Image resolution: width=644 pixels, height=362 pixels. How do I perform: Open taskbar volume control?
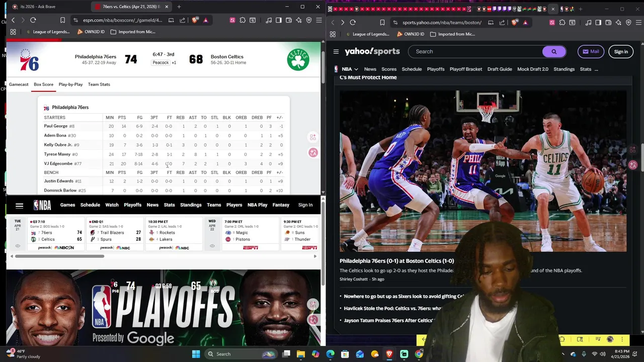(604, 354)
